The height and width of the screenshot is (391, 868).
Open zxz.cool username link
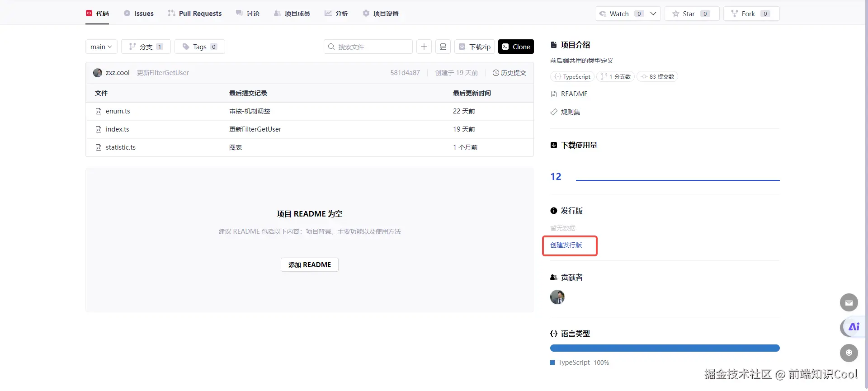[x=118, y=73]
